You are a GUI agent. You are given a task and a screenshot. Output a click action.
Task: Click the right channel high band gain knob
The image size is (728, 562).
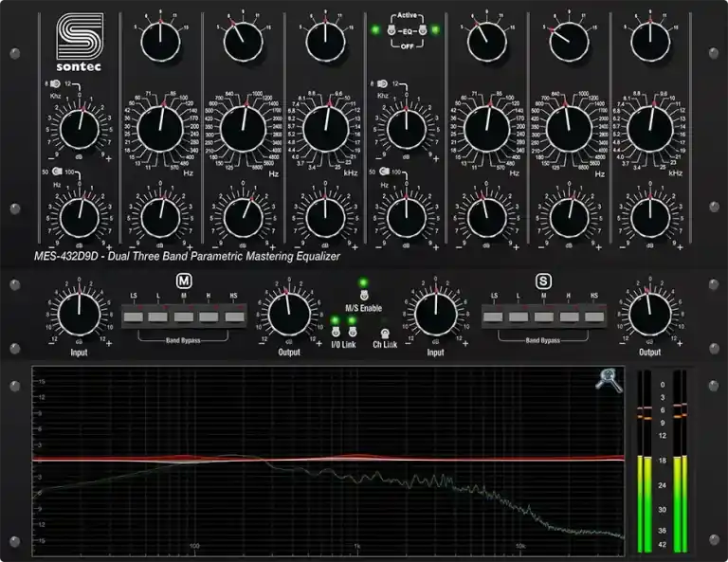pyautogui.click(x=650, y=218)
